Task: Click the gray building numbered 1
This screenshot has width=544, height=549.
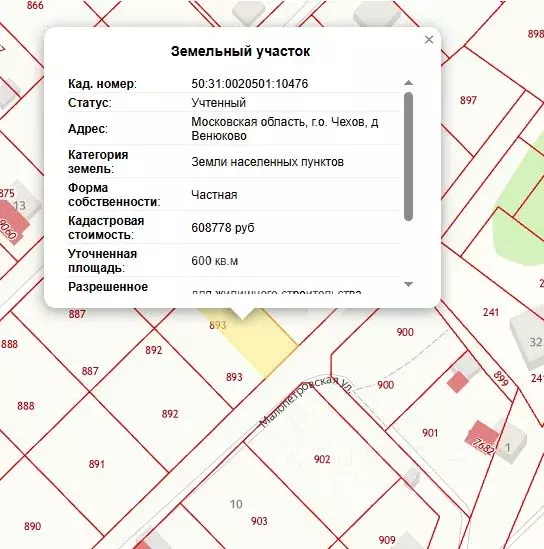Action: [x=508, y=444]
